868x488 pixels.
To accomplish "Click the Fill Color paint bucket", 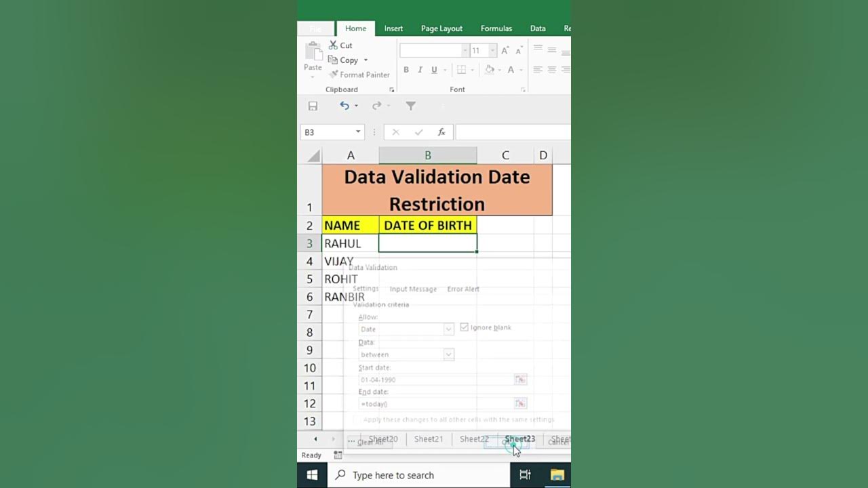I will tap(490, 70).
